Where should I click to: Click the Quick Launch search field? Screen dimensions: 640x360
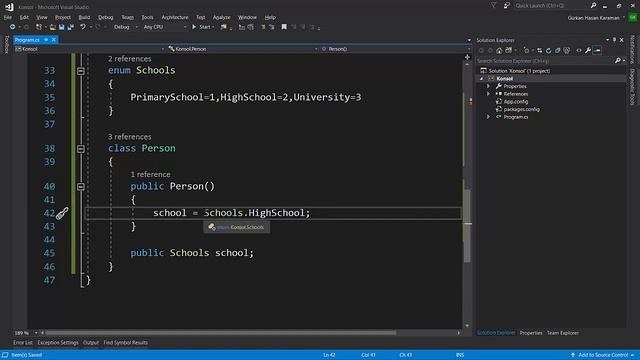click(x=551, y=6)
